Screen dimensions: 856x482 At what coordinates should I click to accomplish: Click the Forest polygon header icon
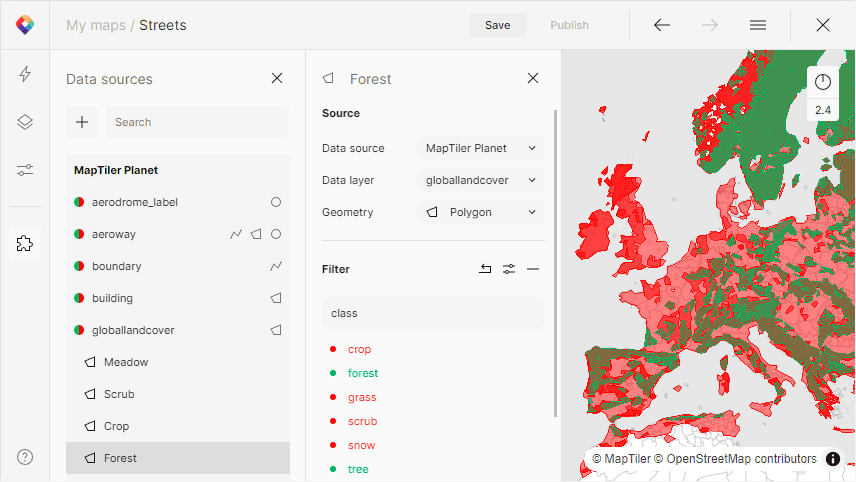pos(328,79)
